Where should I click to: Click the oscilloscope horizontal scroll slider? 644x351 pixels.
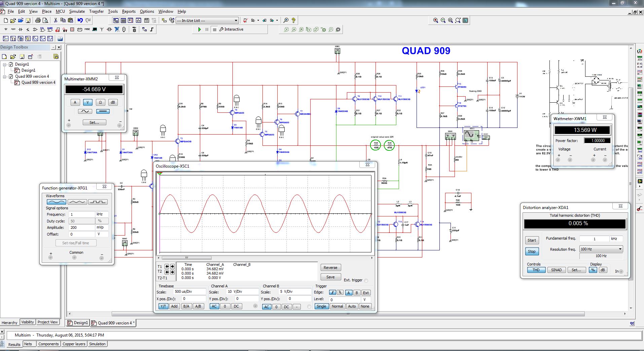pos(187,258)
